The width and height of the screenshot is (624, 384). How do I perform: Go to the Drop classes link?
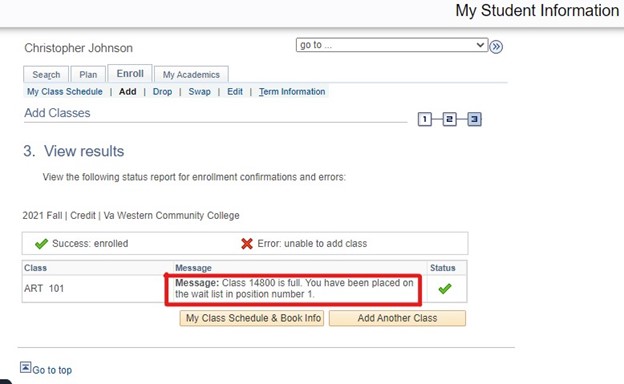coord(162,92)
